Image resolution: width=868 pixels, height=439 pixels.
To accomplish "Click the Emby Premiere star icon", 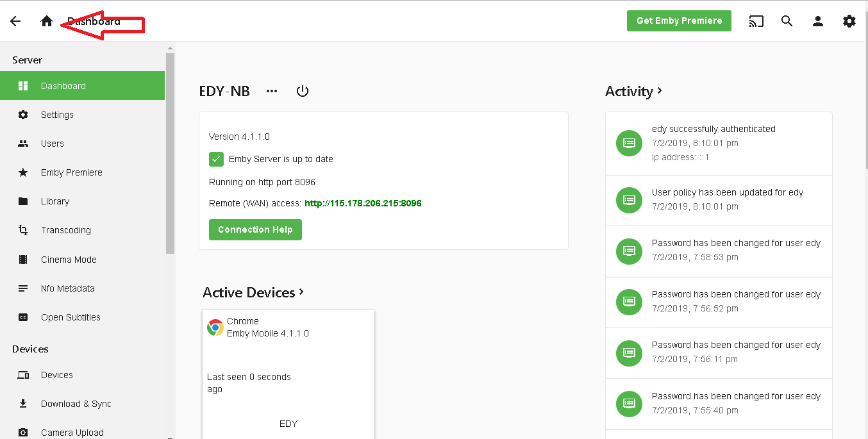I will (x=23, y=172).
